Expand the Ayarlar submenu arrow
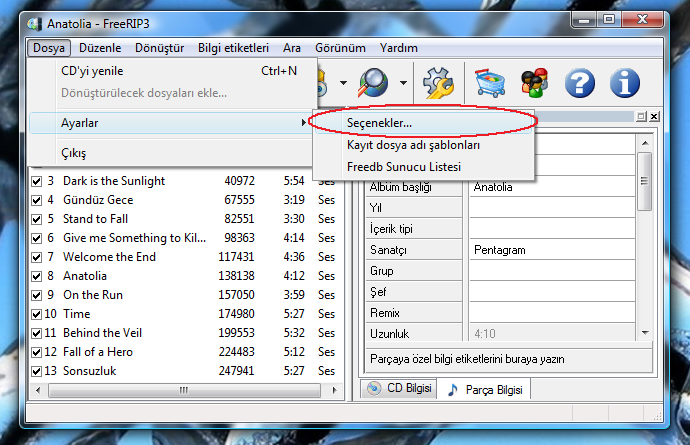This screenshot has width=690, height=445. pos(304,123)
